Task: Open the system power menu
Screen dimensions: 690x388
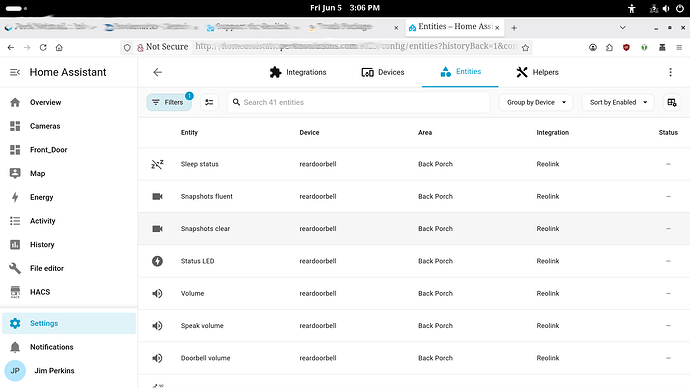Action: 679,8
